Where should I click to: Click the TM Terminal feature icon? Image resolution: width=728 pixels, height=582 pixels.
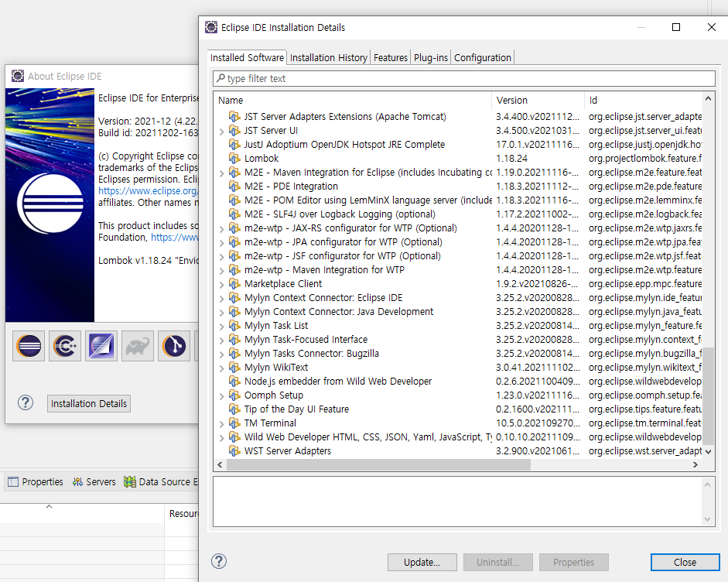click(234, 423)
